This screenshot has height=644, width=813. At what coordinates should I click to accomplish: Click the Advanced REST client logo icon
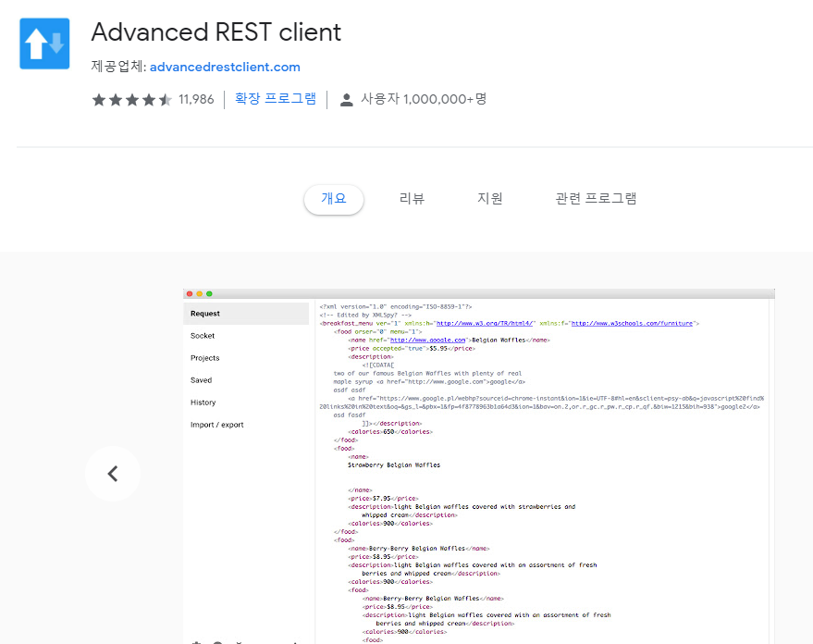tap(44, 43)
